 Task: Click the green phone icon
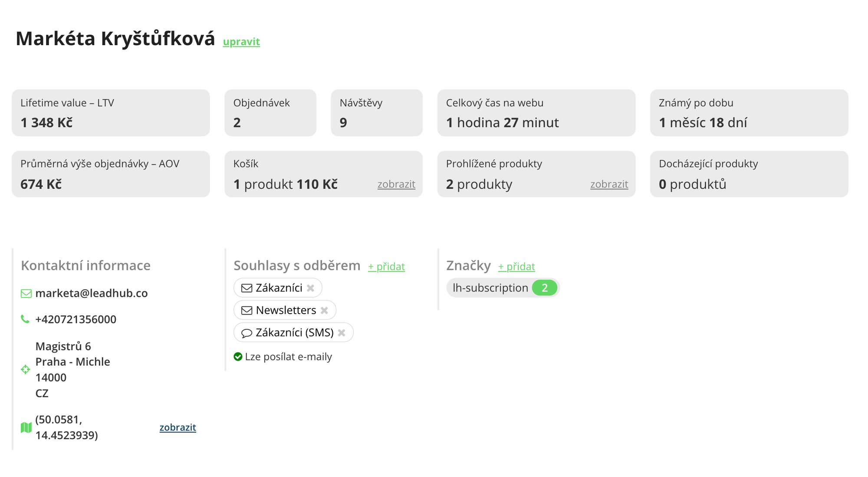coord(25,319)
